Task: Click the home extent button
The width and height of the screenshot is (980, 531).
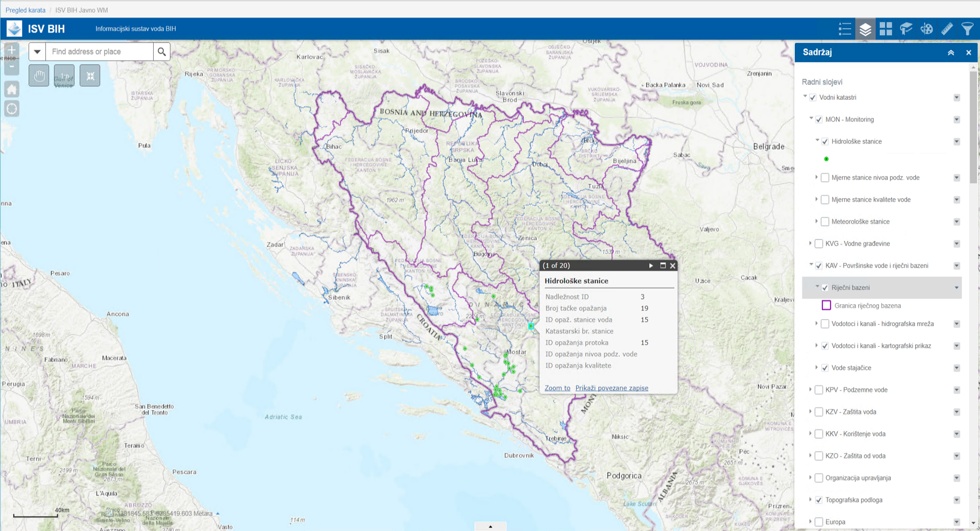Action: coord(12,90)
